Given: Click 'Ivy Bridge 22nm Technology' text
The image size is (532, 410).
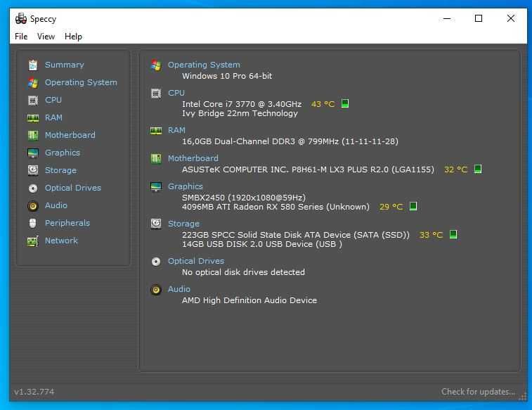Looking at the screenshot, I should (x=240, y=113).
